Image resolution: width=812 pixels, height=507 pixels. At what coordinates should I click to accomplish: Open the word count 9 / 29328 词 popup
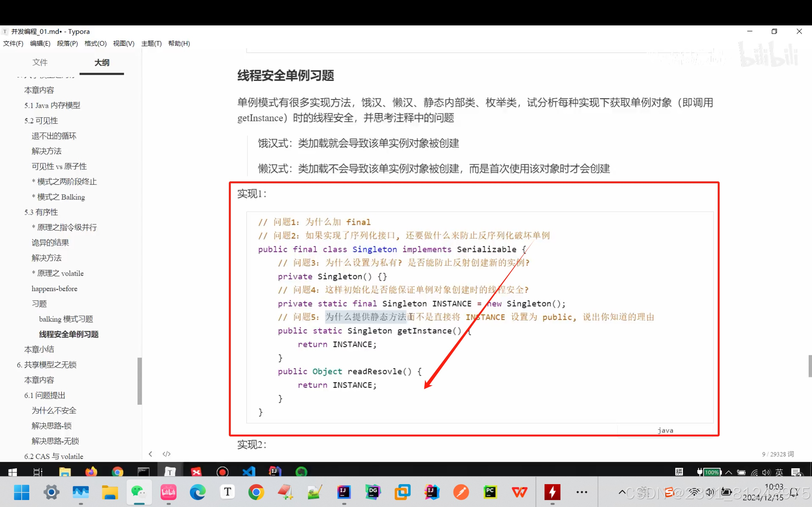point(778,454)
